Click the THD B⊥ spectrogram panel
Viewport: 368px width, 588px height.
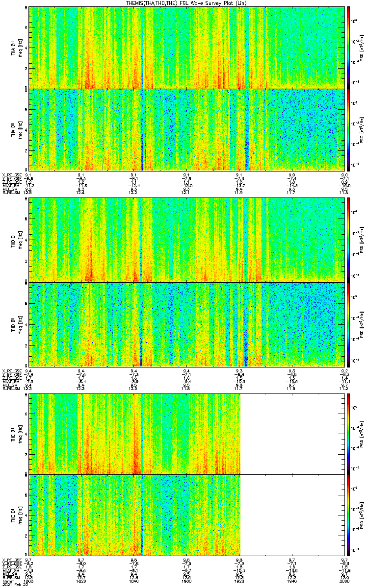186,240
